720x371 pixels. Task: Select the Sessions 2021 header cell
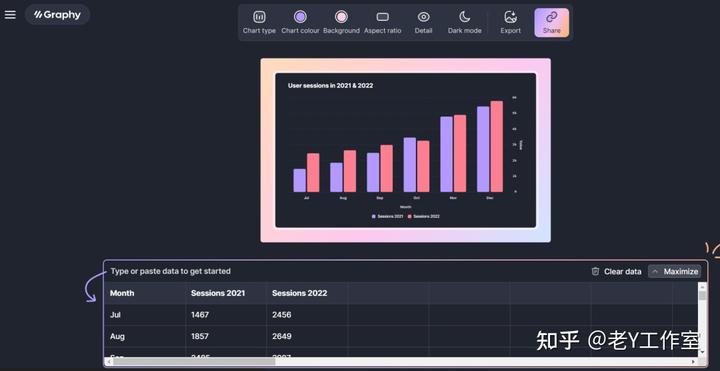226,293
